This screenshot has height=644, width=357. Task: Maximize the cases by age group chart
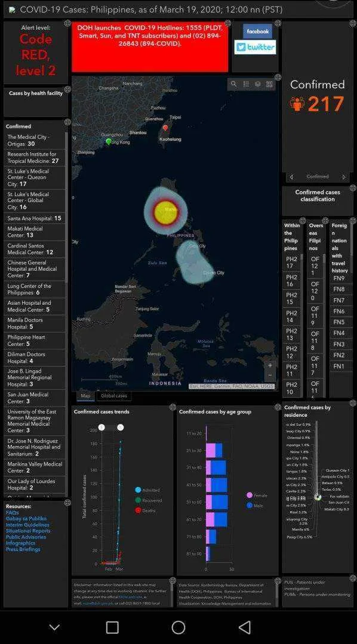click(278, 407)
